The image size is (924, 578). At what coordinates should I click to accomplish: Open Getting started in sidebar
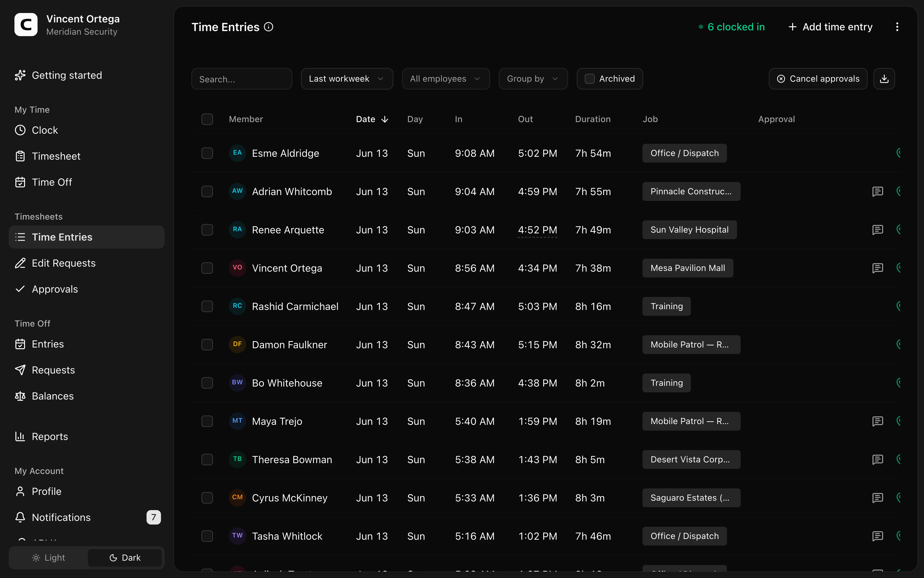point(87,75)
